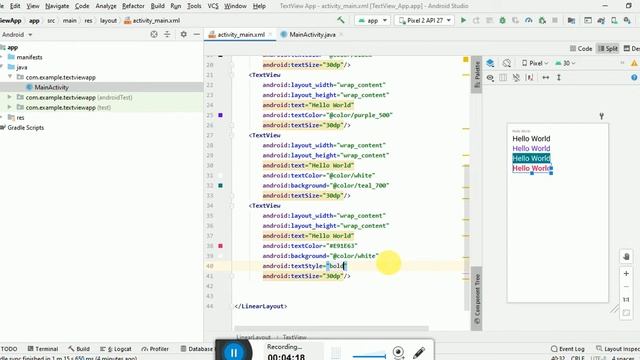This screenshot has width=640, height=360.
Task: Open API level 30 dropdown
Action: click(x=565, y=63)
